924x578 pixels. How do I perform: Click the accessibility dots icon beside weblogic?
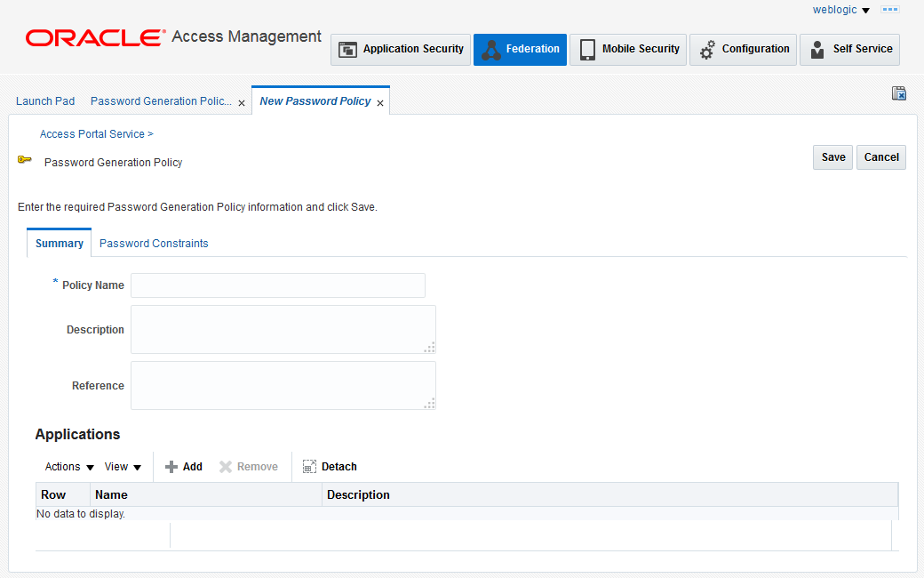tap(890, 10)
